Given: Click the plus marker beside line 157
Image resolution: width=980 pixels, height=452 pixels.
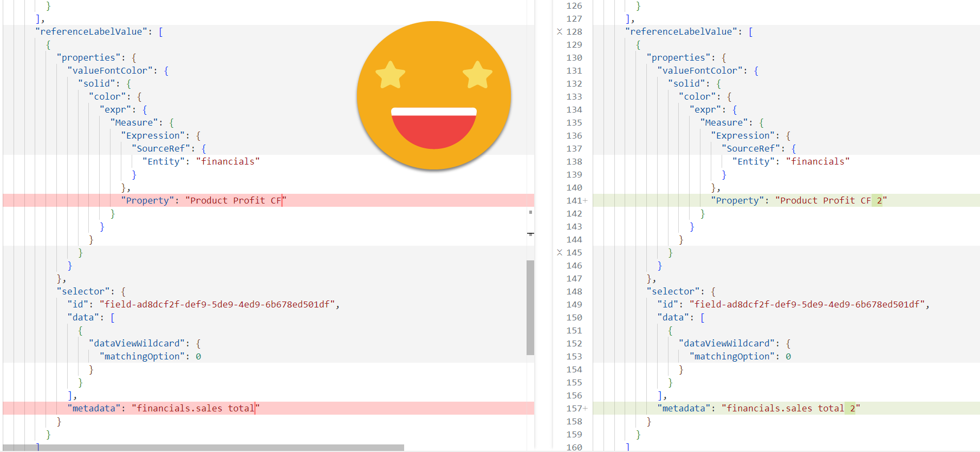Looking at the screenshot, I should [x=585, y=409].
